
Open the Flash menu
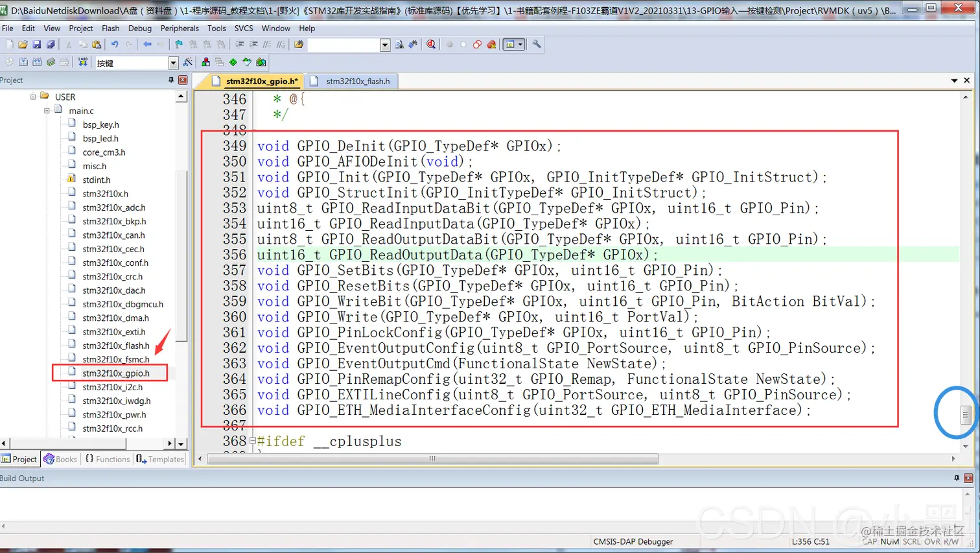(x=111, y=29)
